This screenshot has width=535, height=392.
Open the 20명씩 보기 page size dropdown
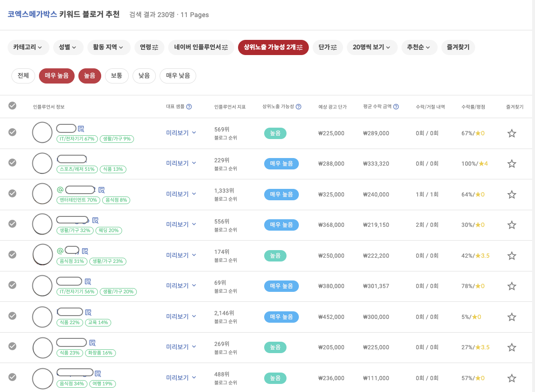(x=372, y=47)
